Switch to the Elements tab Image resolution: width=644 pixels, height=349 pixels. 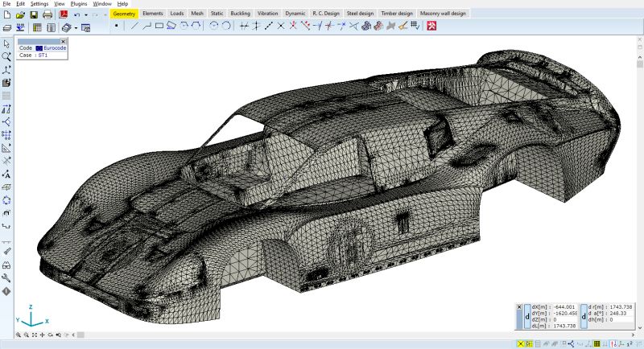[153, 14]
